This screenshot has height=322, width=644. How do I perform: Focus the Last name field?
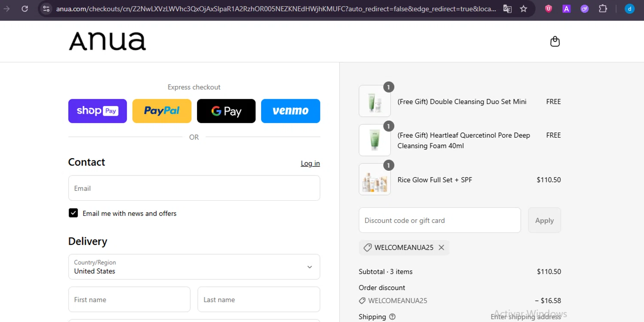259,299
